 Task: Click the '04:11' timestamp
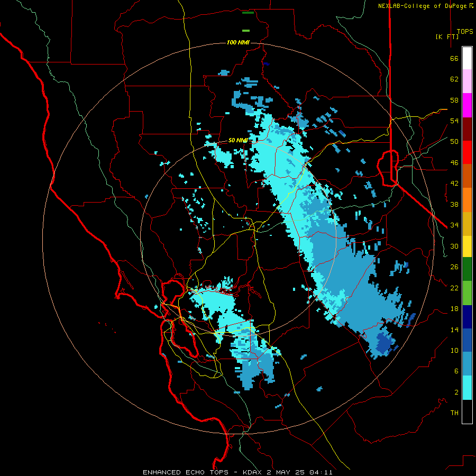click(x=321, y=472)
